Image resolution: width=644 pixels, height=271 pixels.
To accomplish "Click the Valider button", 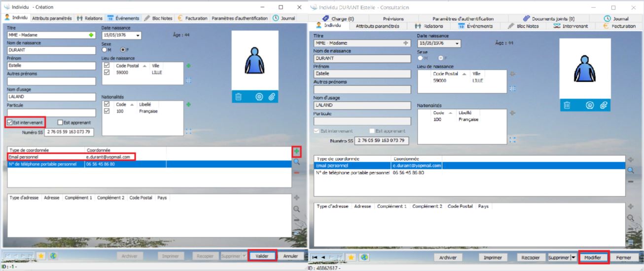I will (262, 256).
